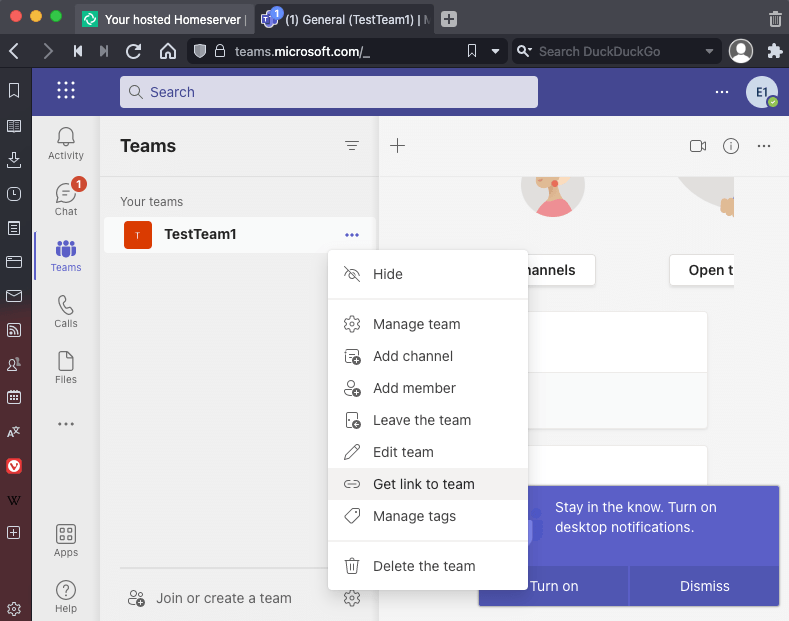
Task: Go back in browser history
Action: tap(14, 51)
